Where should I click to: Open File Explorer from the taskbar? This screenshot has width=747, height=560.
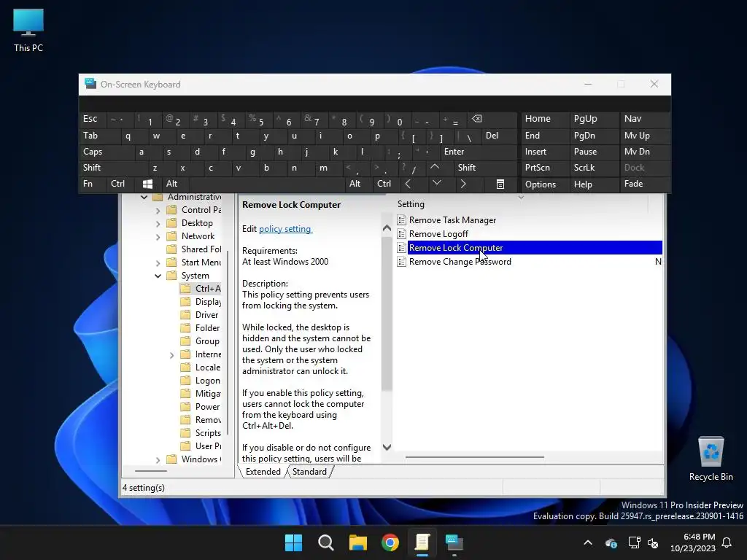pos(357,542)
